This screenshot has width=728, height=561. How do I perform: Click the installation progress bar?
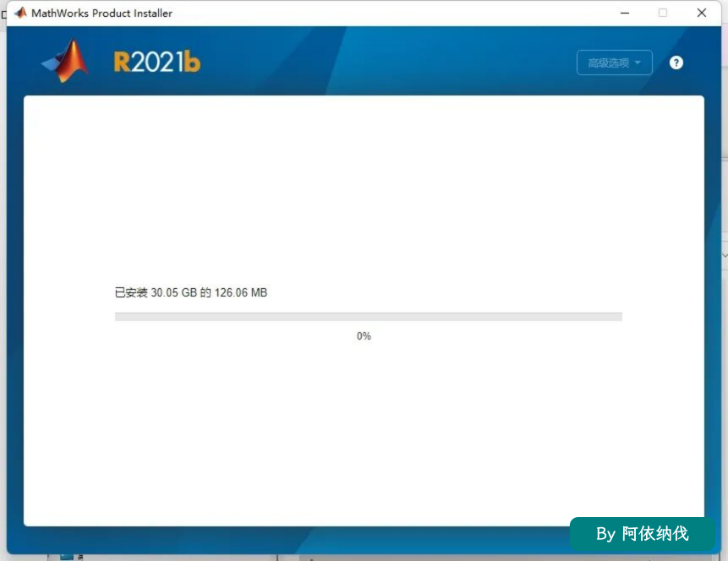[368, 317]
